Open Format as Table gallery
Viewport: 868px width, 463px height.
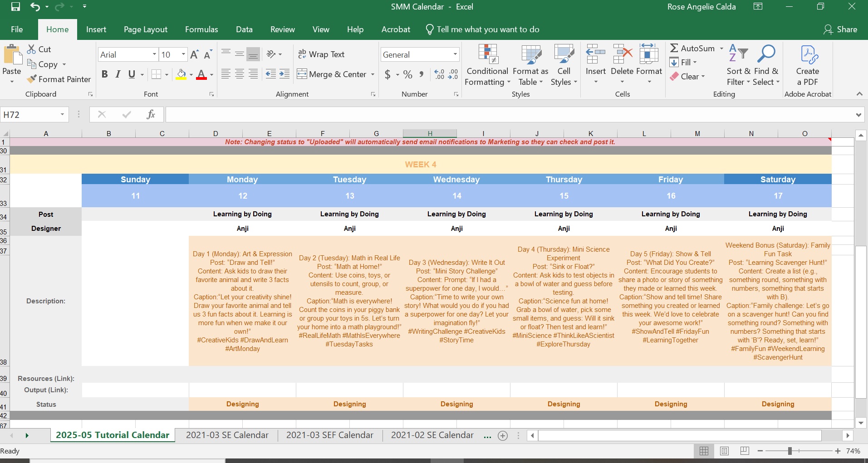[531, 54]
